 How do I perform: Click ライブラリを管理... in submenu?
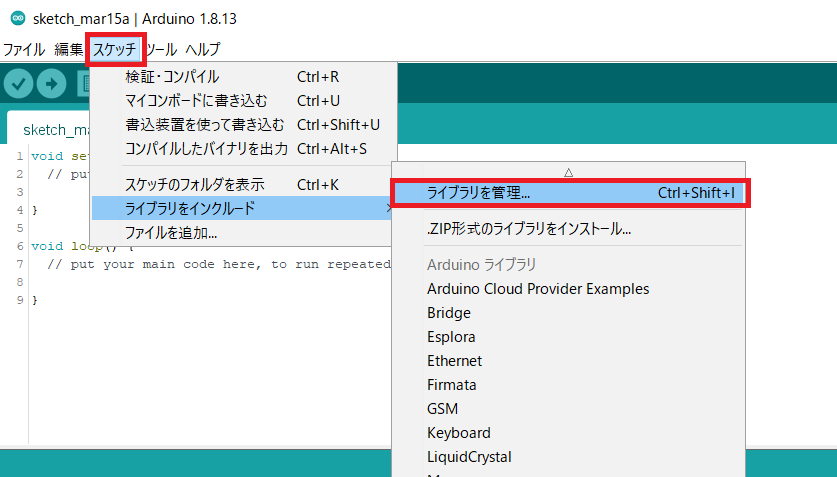[569, 193]
